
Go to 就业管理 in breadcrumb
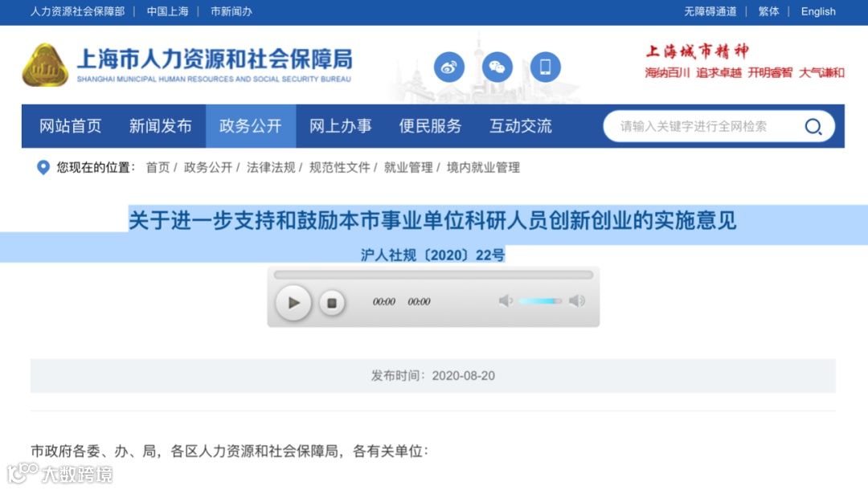point(408,168)
